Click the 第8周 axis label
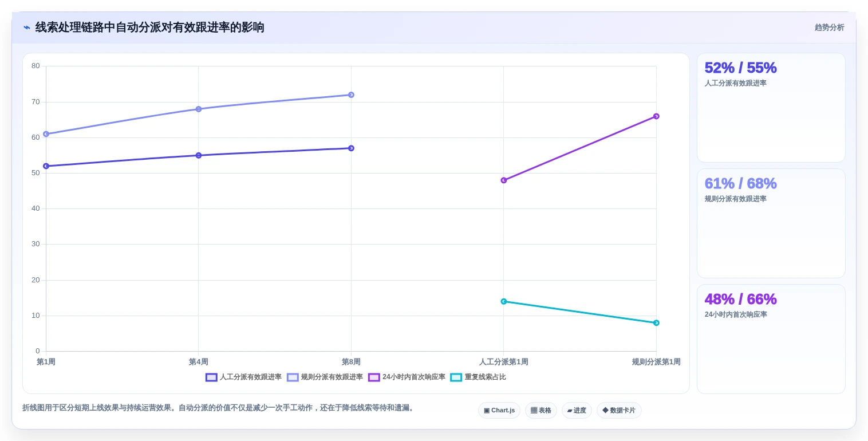This screenshot has height=441, width=868. (351, 362)
